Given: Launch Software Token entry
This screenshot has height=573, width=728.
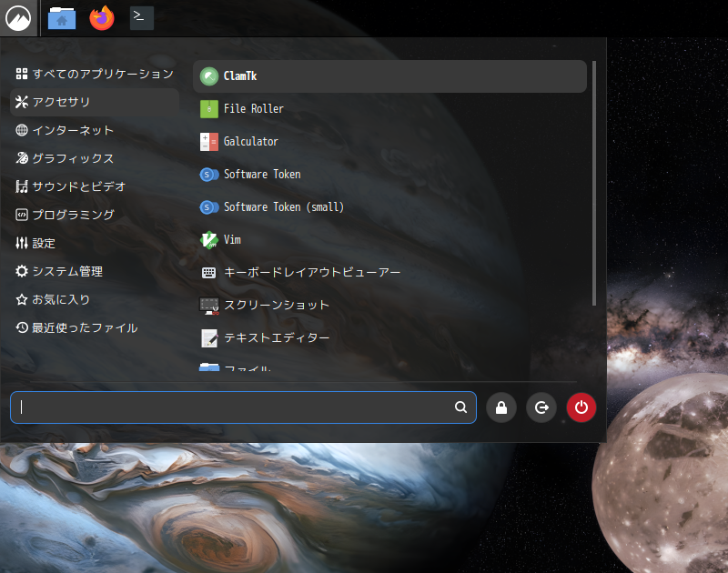Looking at the screenshot, I should [390, 175].
